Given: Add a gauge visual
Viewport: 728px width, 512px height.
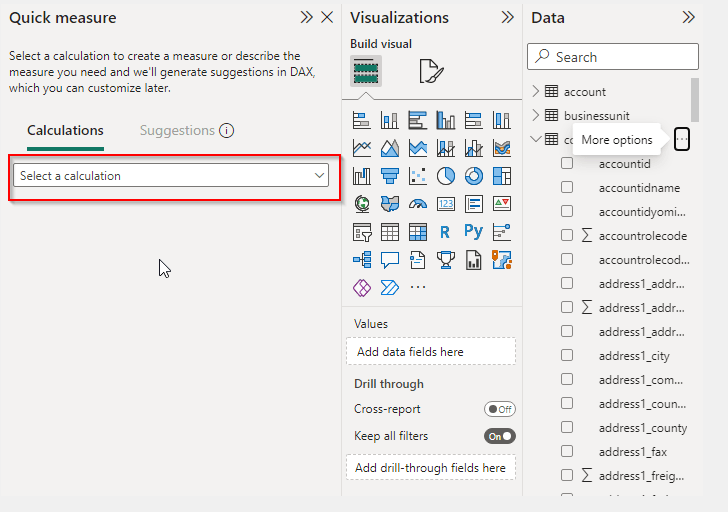Looking at the screenshot, I should [418, 204].
